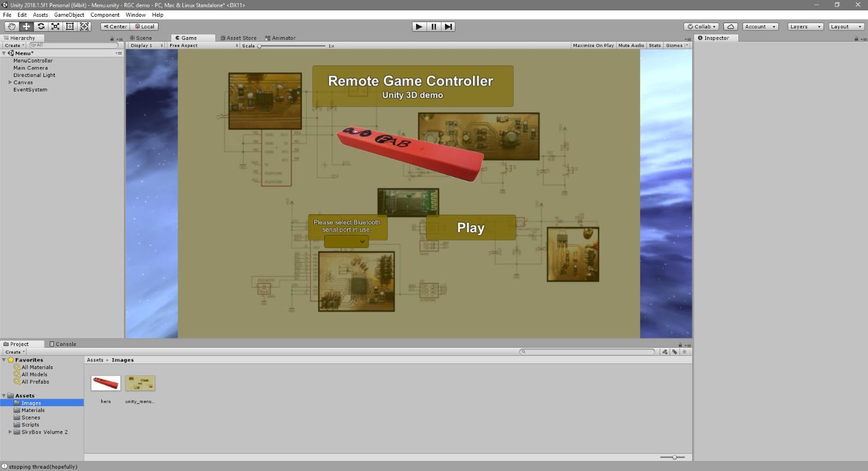Switch to the Console tab
Viewport: 868px width, 471px height.
point(62,344)
